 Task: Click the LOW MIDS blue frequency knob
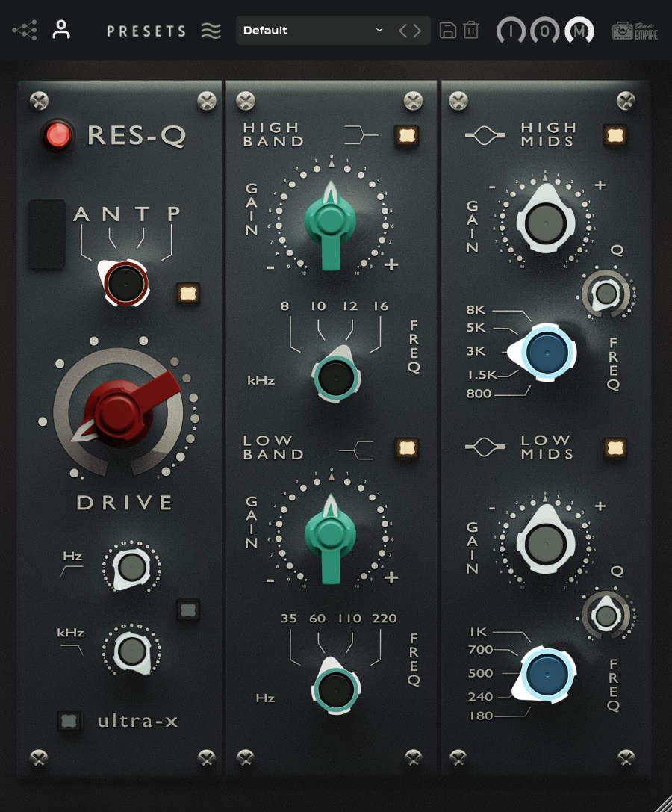click(x=547, y=675)
